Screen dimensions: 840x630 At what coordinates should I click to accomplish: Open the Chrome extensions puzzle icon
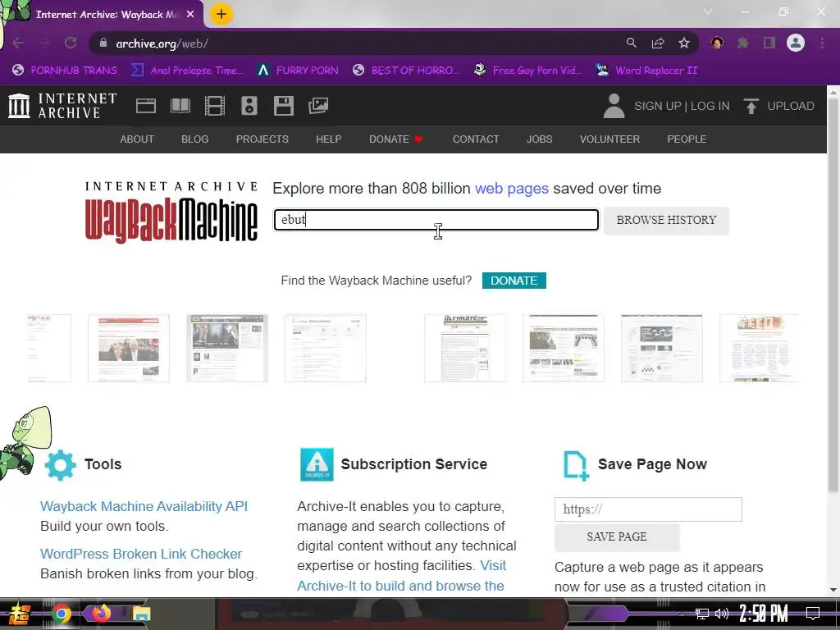[x=743, y=43]
